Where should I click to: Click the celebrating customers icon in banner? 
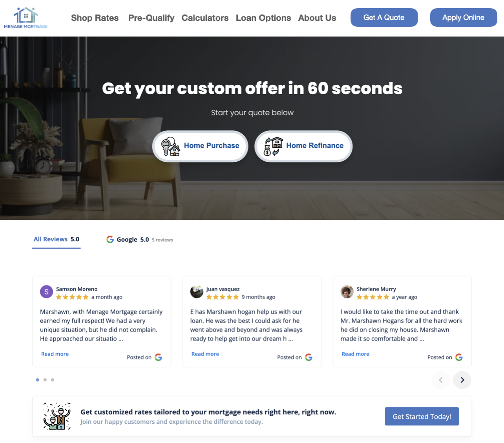[x=57, y=416]
